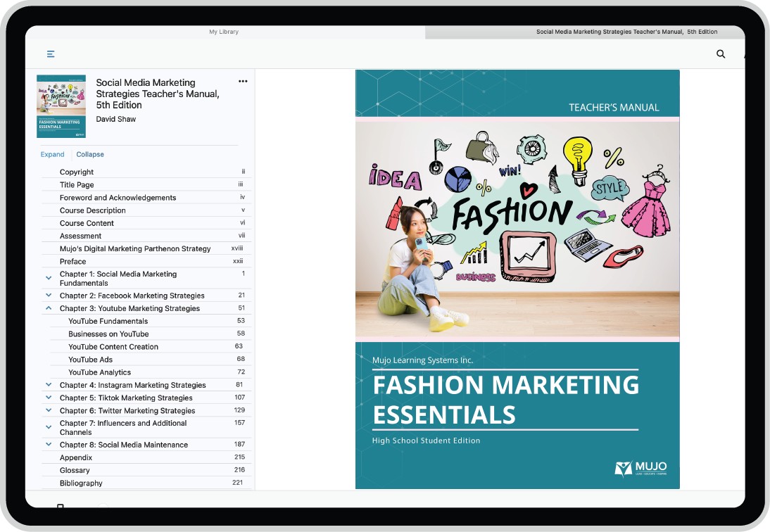
Task: Expand Chapter 7: Influencers and Additional Channels
Action: pos(49,427)
